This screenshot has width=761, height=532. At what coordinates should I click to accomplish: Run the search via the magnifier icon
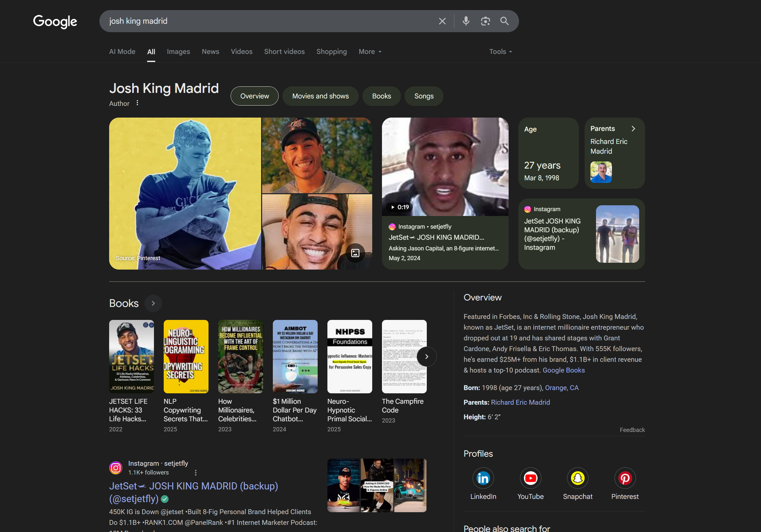[504, 21]
